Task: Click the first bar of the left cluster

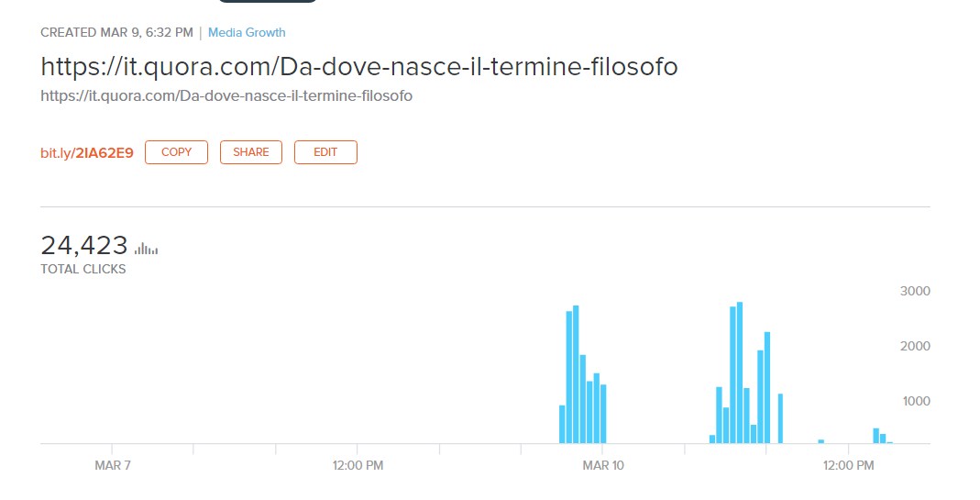Action: click(x=562, y=424)
